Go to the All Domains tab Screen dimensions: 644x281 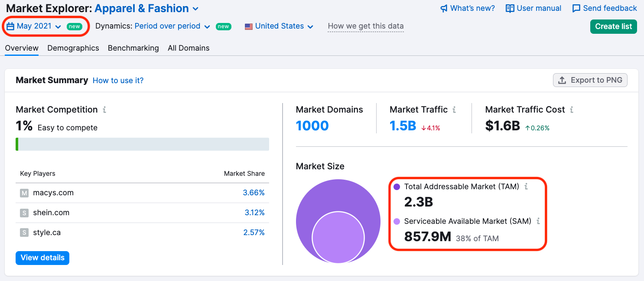[x=189, y=48]
